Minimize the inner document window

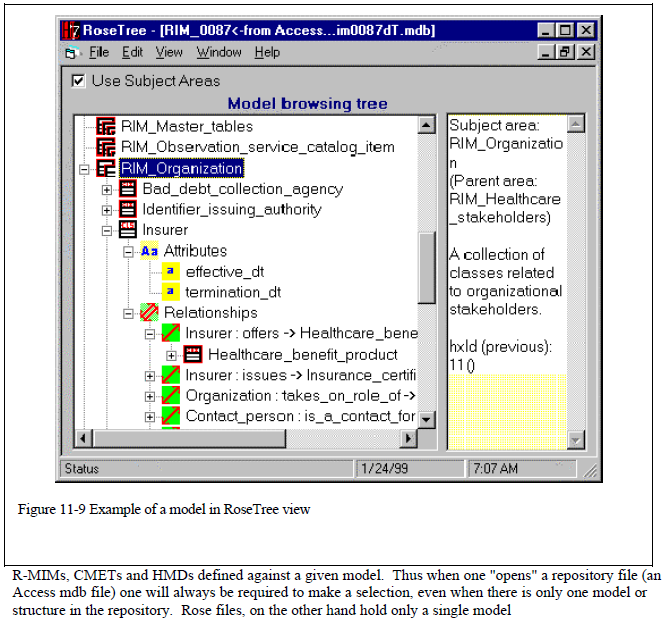pyautogui.click(x=546, y=52)
